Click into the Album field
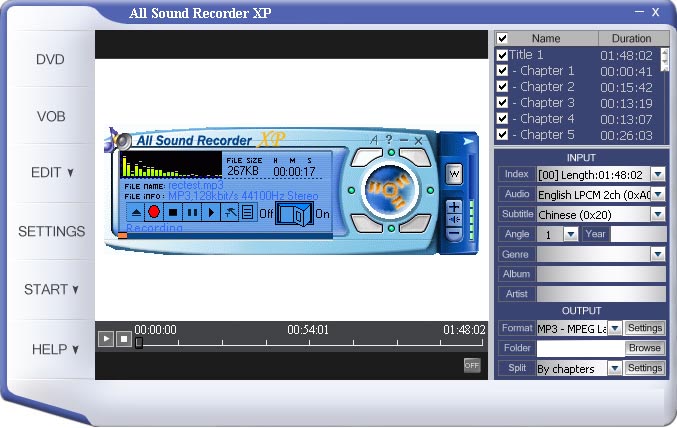Image resolution: width=677 pixels, height=428 pixels. click(601, 274)
